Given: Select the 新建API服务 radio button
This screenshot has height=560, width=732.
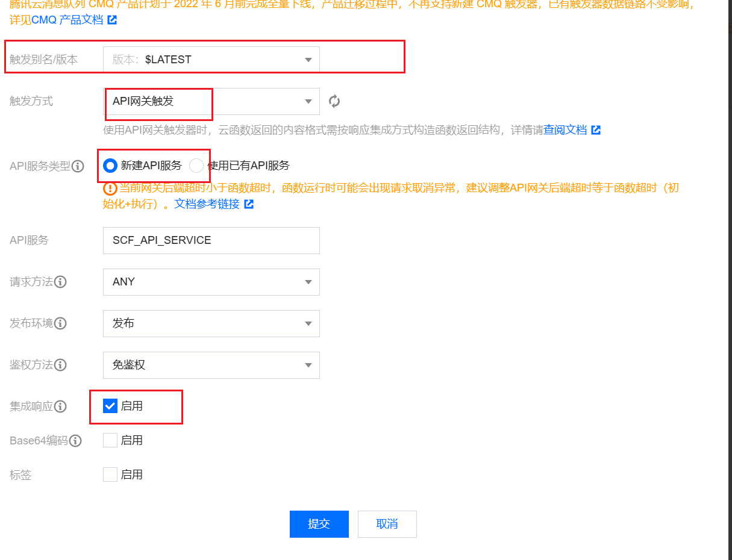Looking at the screenshot, I should 110,166.
